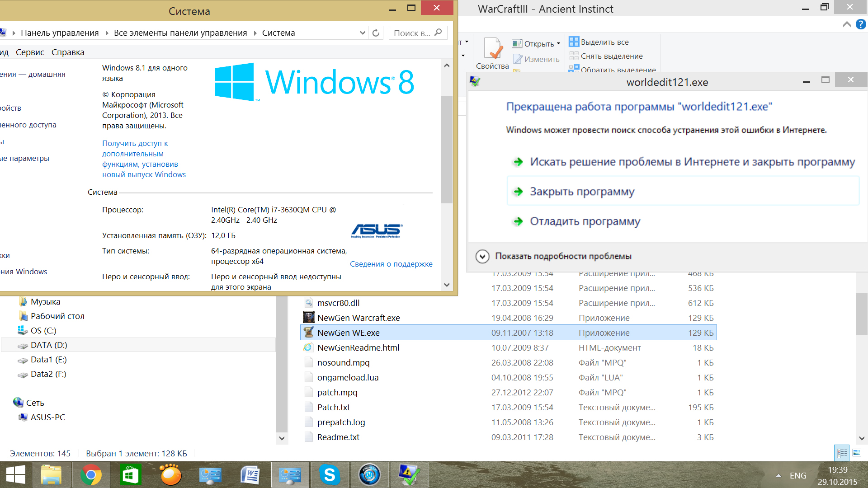Click the Select all (Выделить все) icon
Image resolution: width=868 pixels, height=488 pixels.
click(x=574, y=42)
